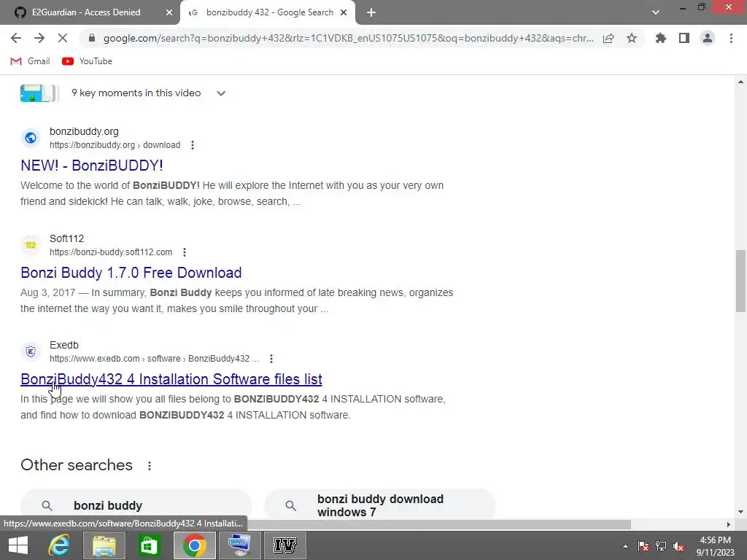
Task: Click the muted volume tray icon
Action: click(678, 546)
